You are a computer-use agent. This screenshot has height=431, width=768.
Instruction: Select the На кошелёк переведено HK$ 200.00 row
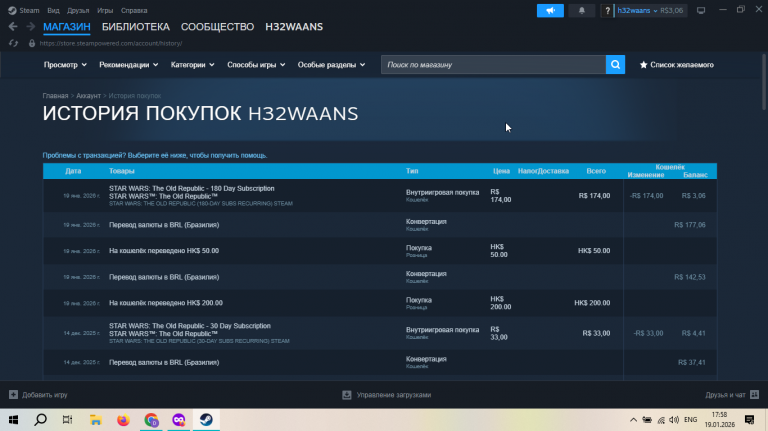pos(380,303)
